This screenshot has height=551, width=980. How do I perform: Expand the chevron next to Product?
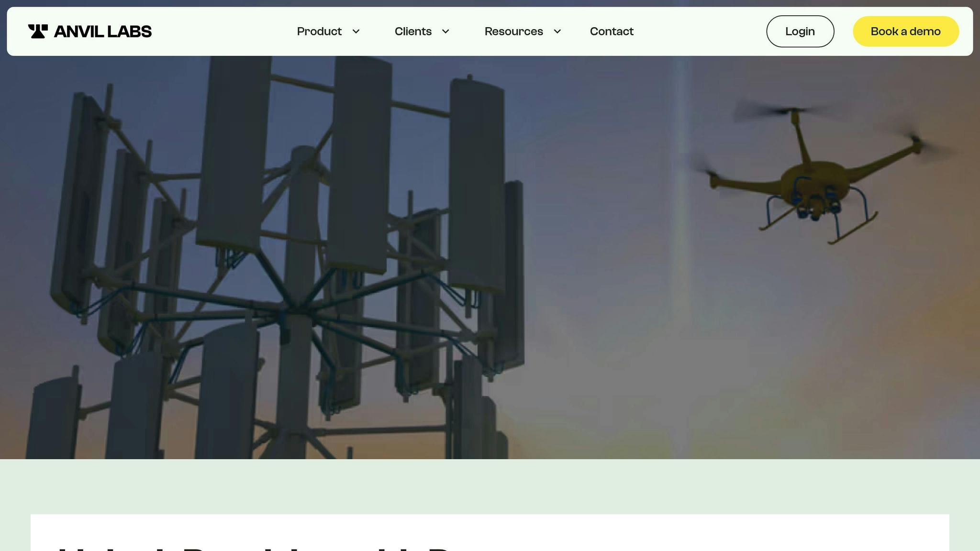coord(356,32)
